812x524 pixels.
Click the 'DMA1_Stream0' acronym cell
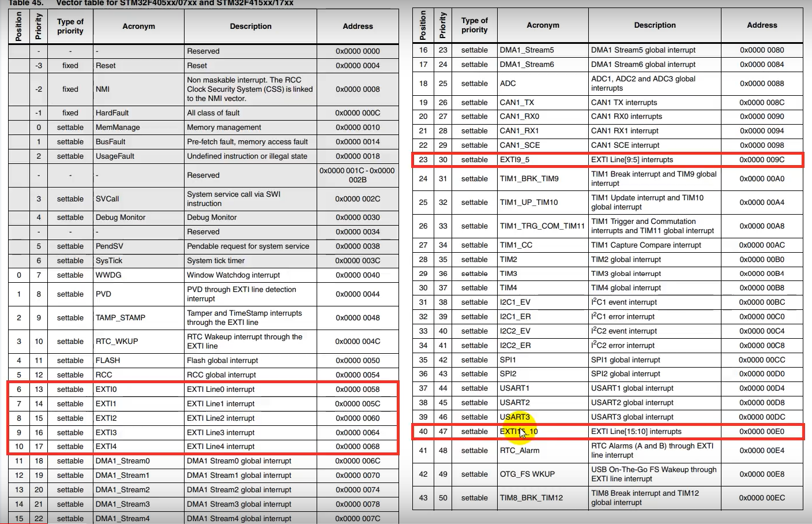point(138,461)
